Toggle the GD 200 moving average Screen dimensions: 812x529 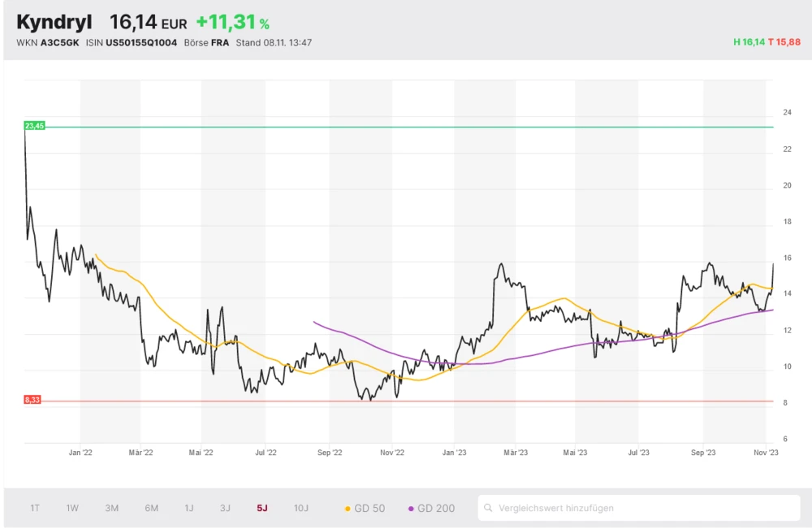(x=431, y=509)
